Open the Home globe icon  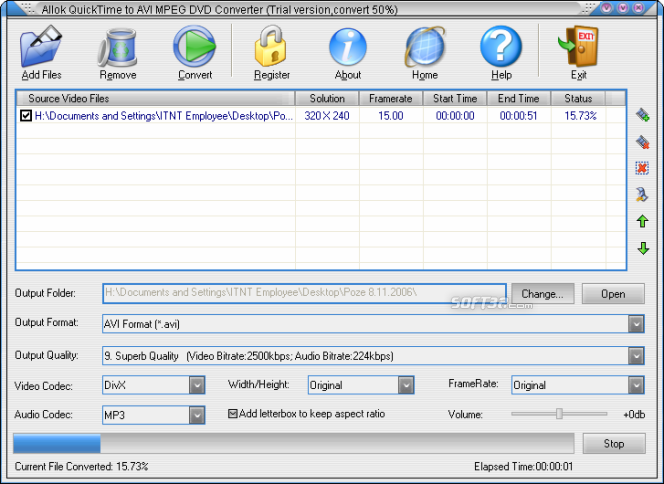[x=425, y=47]
